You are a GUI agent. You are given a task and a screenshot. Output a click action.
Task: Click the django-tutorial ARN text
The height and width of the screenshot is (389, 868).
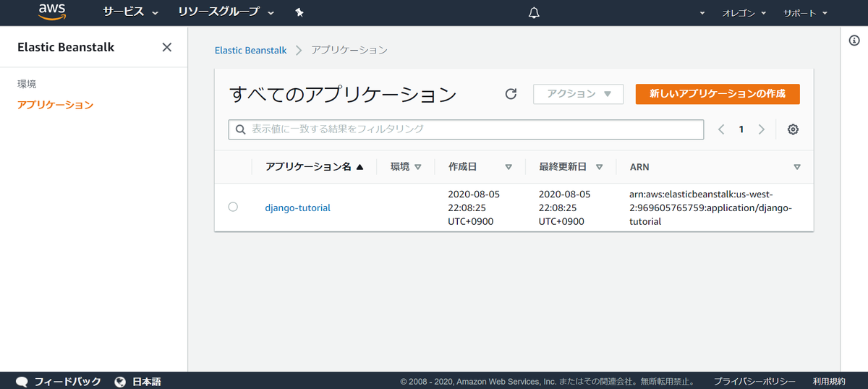pos(710,208)
